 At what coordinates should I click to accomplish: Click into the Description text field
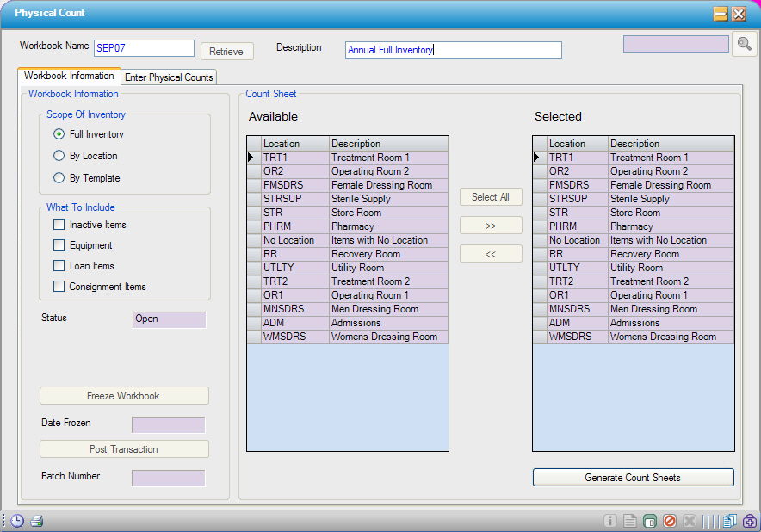pos(453,50)
